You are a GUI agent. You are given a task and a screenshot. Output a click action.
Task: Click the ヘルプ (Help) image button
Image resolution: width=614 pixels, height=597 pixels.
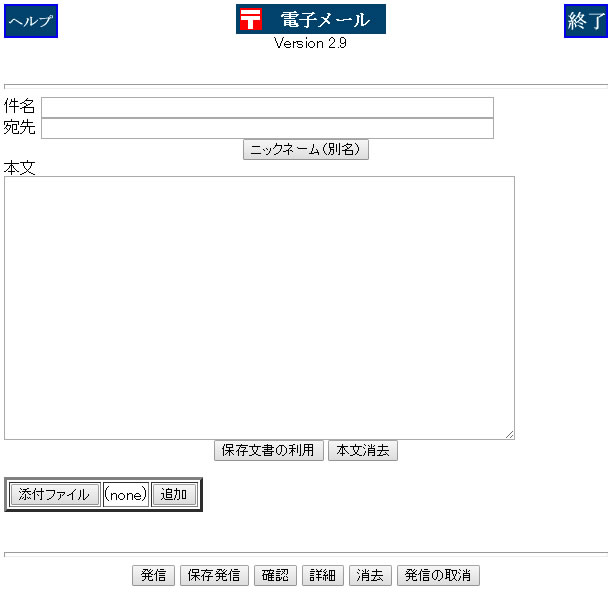31,21
